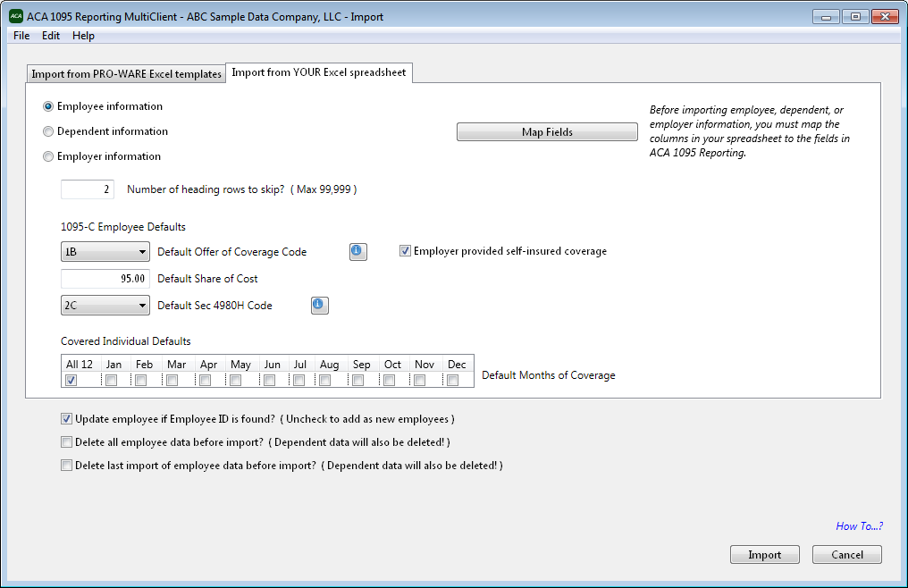Switch to Import from PRO-WARE Excel templates tab
This screenshot has height=588, width=908.
(x=126, y=73)
